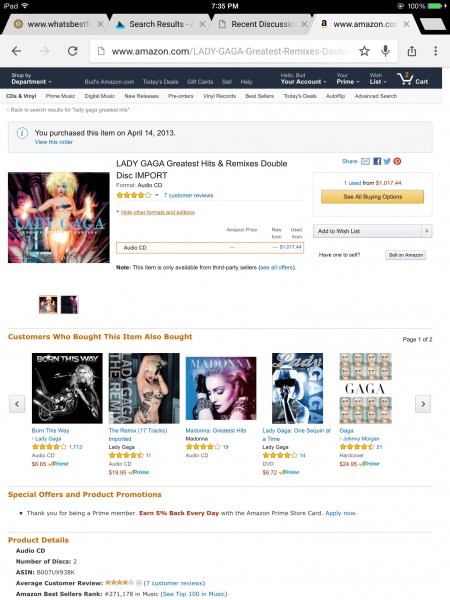Show next page of recommended items

click(x=423, y=404)
